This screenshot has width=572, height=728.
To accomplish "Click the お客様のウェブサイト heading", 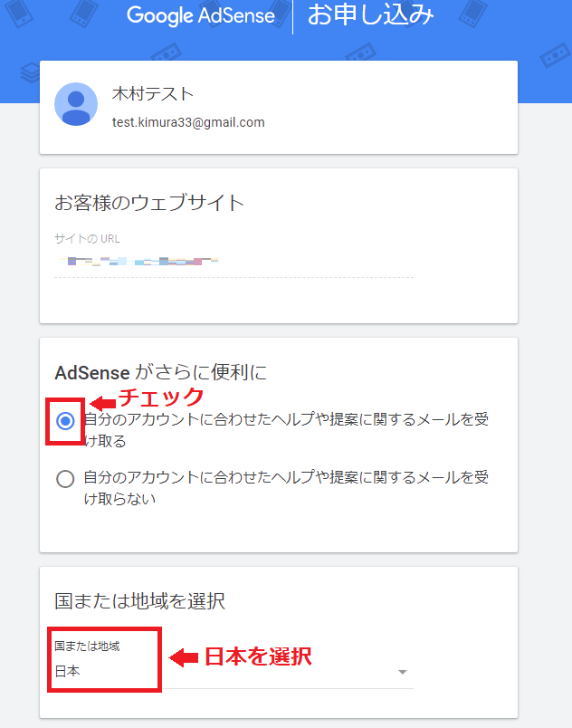I will click(149, 203).
